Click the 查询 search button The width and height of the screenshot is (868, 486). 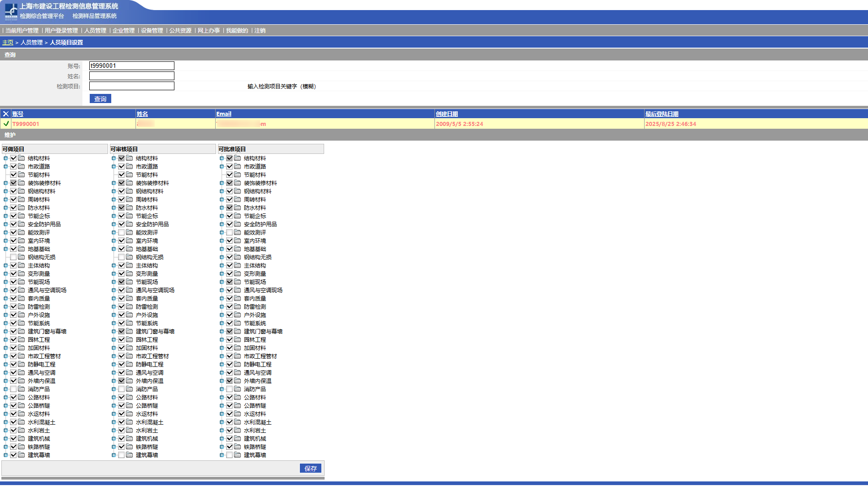coord(100,99)
